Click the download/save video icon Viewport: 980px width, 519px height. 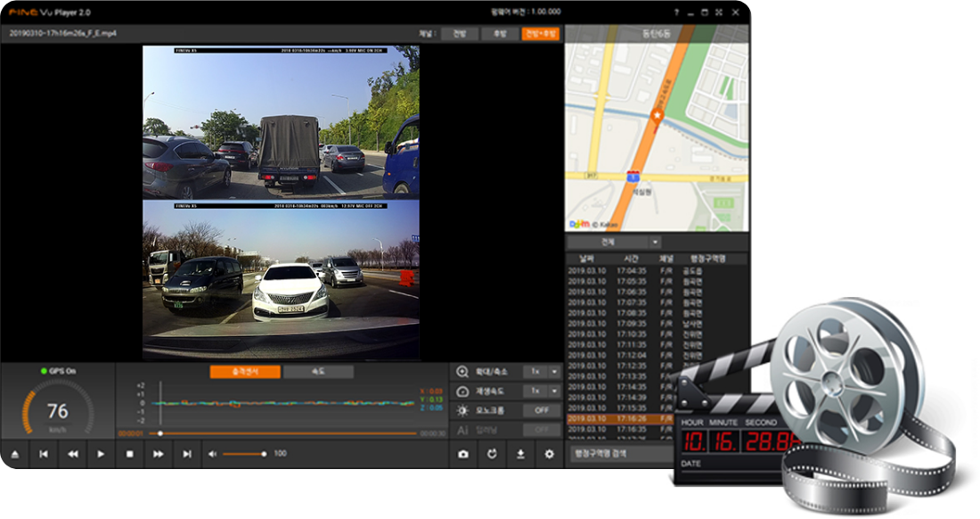tap(520, 454)
